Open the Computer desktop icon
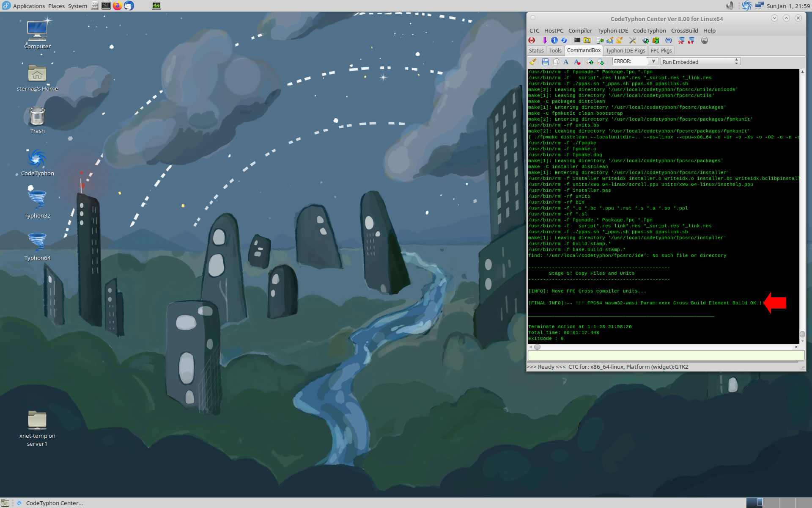The height and width of the screenshot is (508, 812). (37, 35)
